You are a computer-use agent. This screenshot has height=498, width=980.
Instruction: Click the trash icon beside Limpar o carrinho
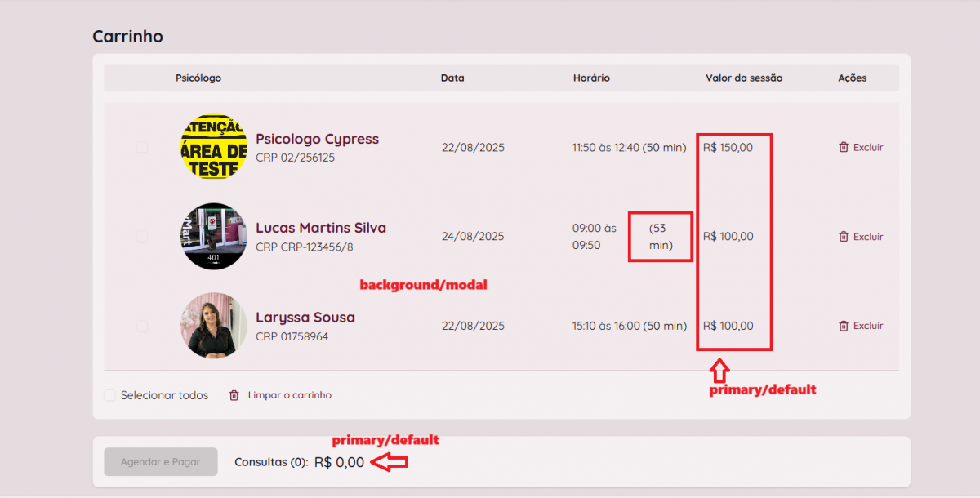click(x=234, y=395)
